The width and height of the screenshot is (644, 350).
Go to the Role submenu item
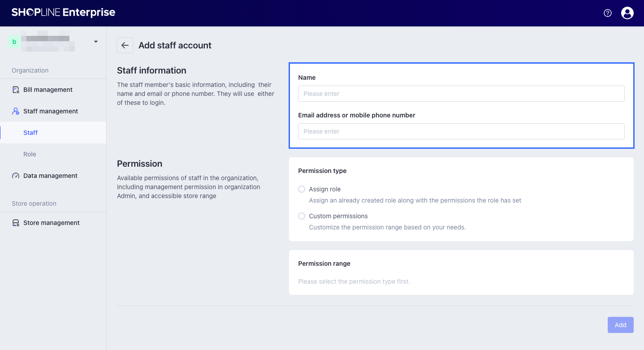point(53,154)
